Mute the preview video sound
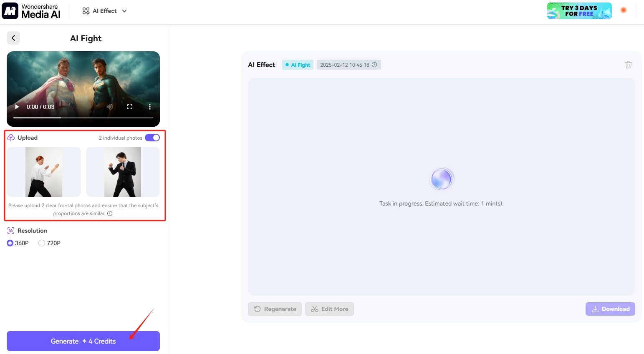 (110, 107)
